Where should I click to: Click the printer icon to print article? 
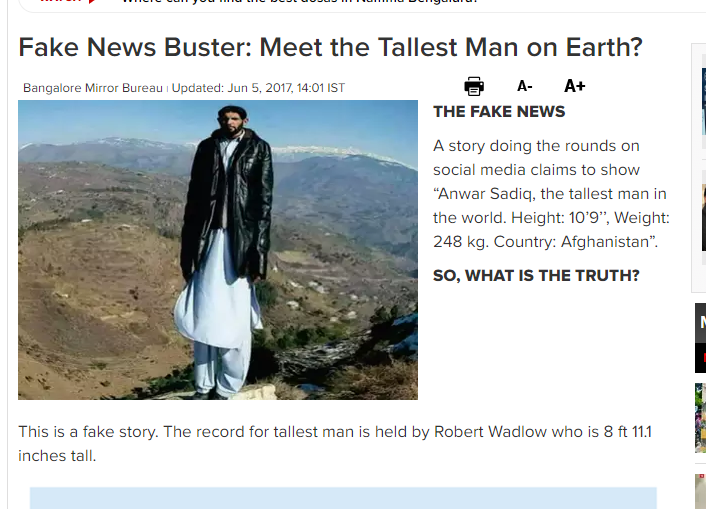coord(474,86)
